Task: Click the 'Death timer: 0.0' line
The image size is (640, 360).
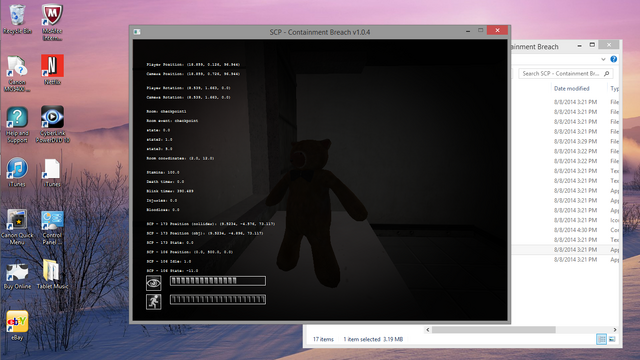Action: [165, 182]
